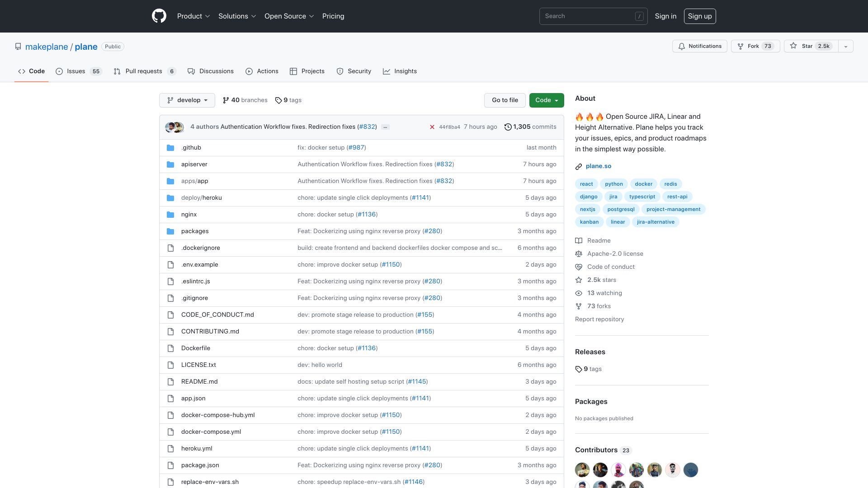This screenshot has height=488, width=868.
Task: Click the tag icon under Releases
Action: [579, 369]
